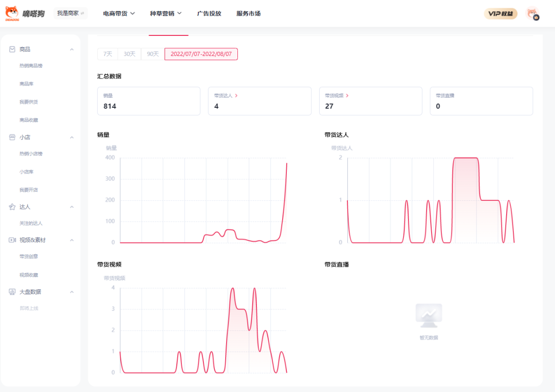Click the arrow next to 带货视频 card

point(347,96)
